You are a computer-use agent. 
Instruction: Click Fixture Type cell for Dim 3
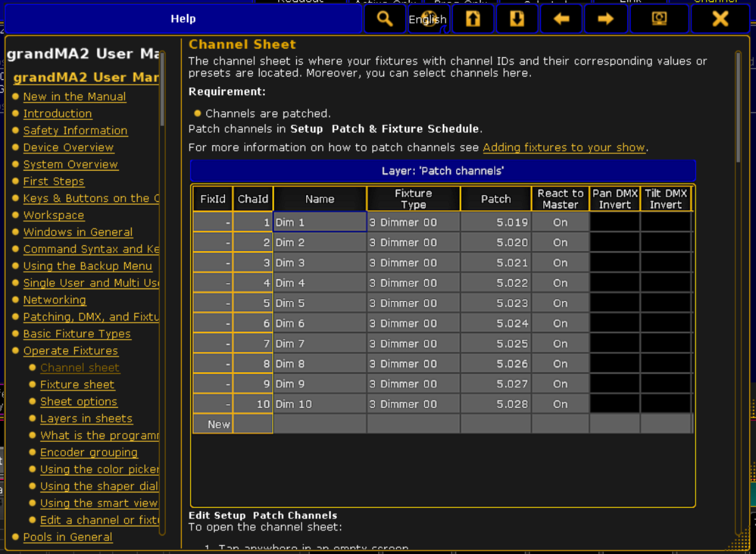point(413,263)
